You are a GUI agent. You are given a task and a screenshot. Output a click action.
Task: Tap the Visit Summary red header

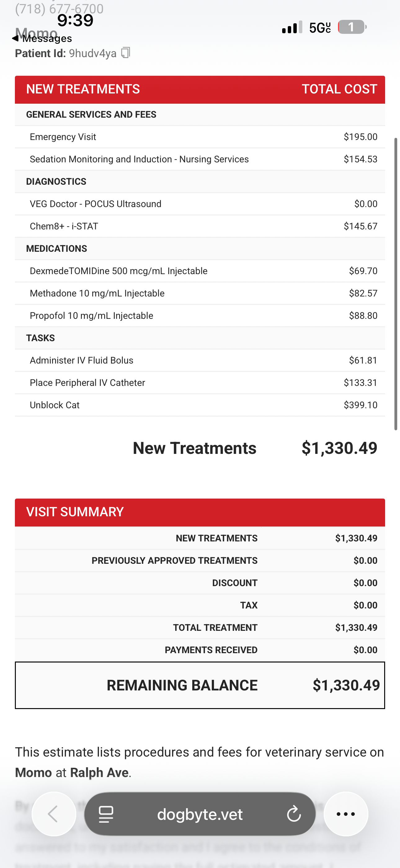pyautogui.click(x=200, y=512)
